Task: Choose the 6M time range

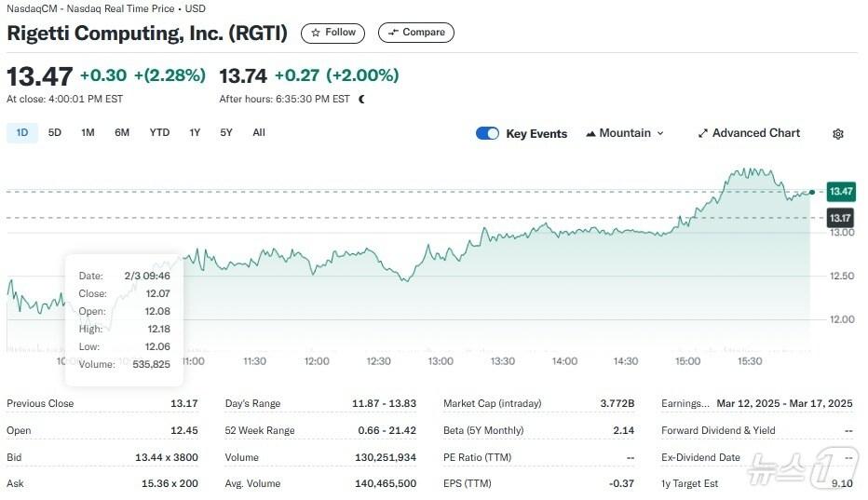Action: (122, 132)
